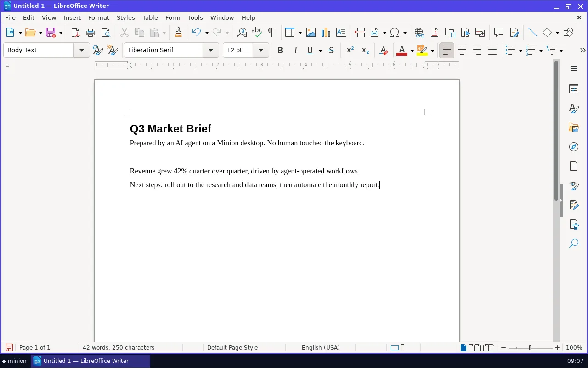This screenshot has width=588, height=368.
Task: Click the vertical scrollbar thumb
Action: (x=556, y=131)
